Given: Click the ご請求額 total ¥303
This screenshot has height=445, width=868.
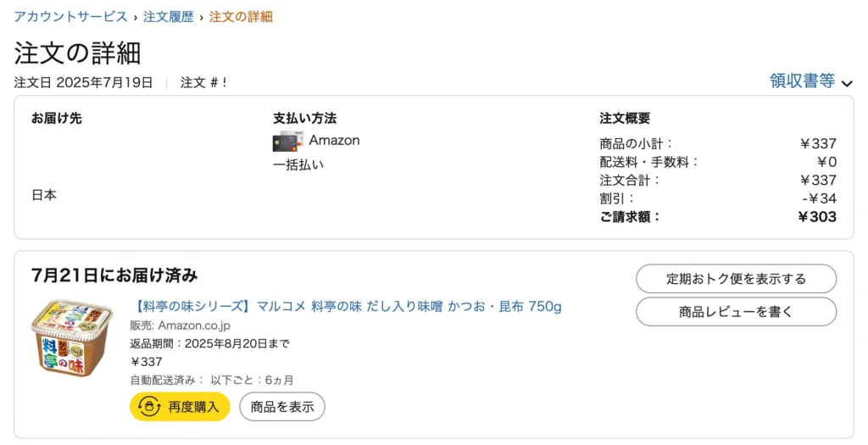Looking at the screenshot, I should (x=817, y=217).
